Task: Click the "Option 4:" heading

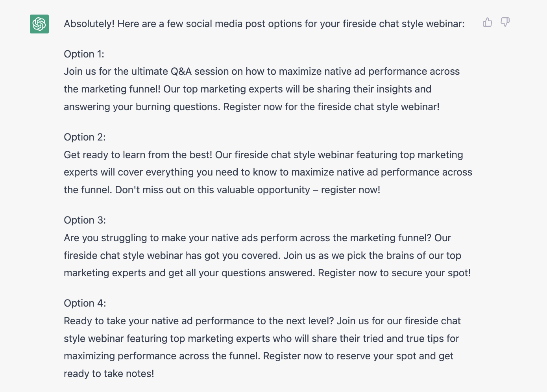Action: pyautogui.click(x=85, y=303)
